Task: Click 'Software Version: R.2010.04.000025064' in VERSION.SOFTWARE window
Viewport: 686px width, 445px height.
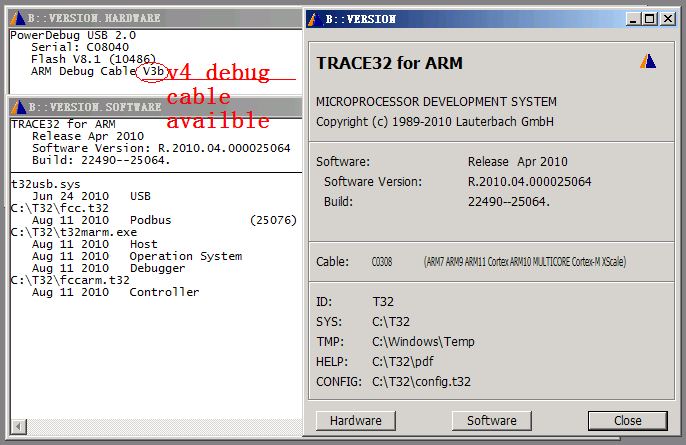Action: click(161, 148)
